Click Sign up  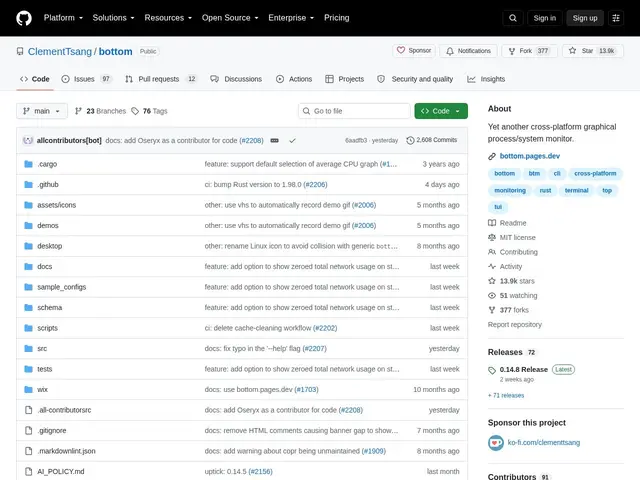(x=584, y=18)
